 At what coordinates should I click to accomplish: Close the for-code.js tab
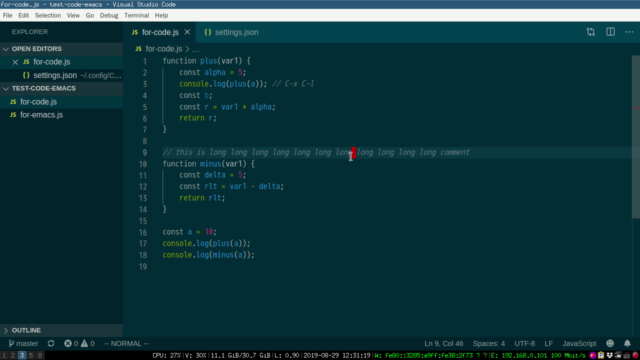click(x=187, y=32)
